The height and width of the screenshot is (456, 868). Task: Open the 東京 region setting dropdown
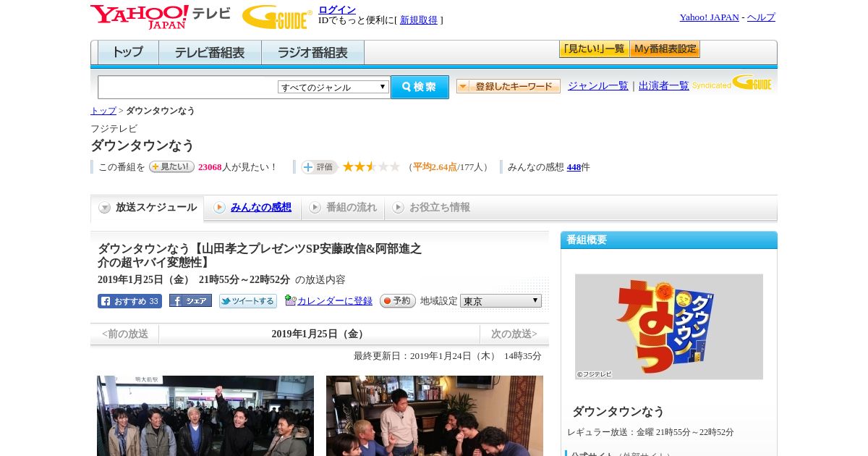(x=501, y=300)
